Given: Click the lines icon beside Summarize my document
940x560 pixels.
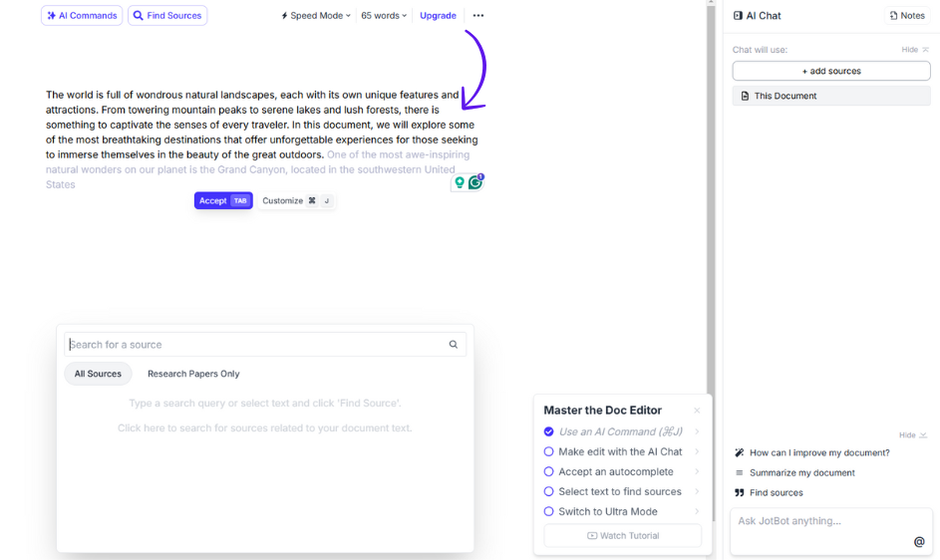Looking at the screenshot, I should click(740, 472).
